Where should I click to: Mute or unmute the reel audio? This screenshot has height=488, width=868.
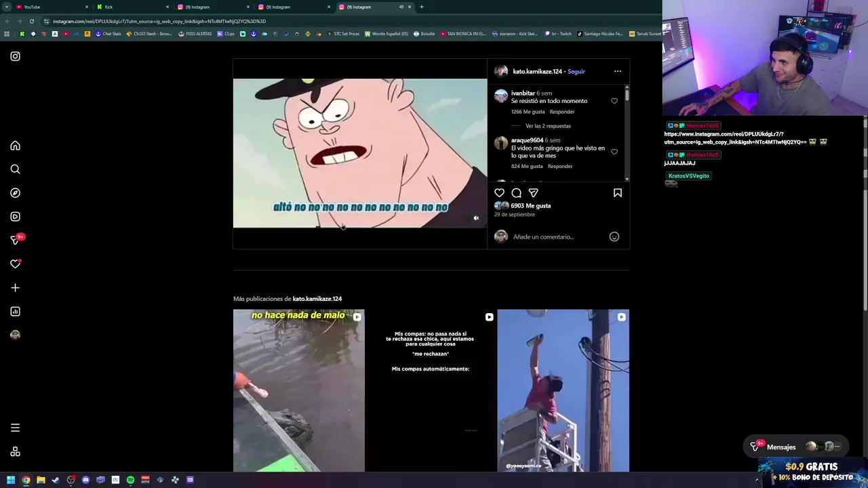click(476, 218)
